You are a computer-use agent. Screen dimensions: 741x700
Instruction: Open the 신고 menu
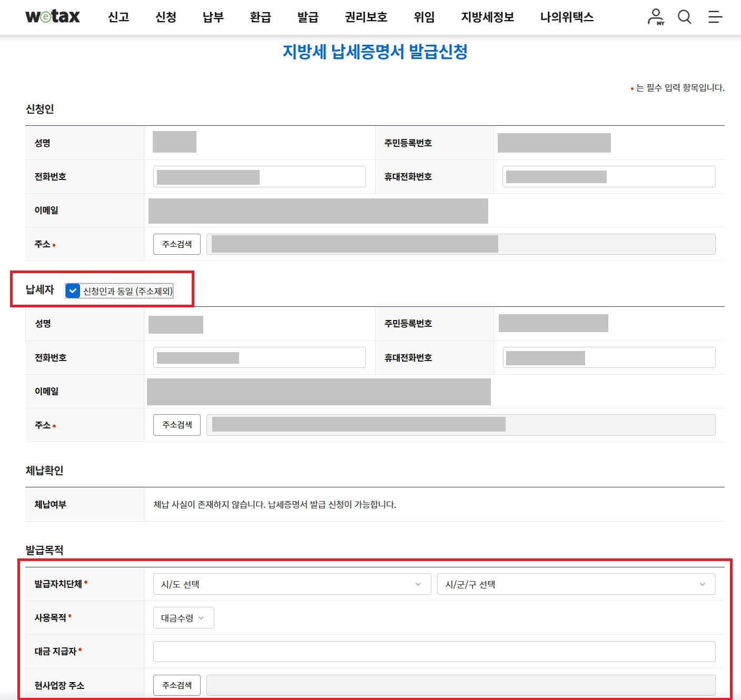118,17
